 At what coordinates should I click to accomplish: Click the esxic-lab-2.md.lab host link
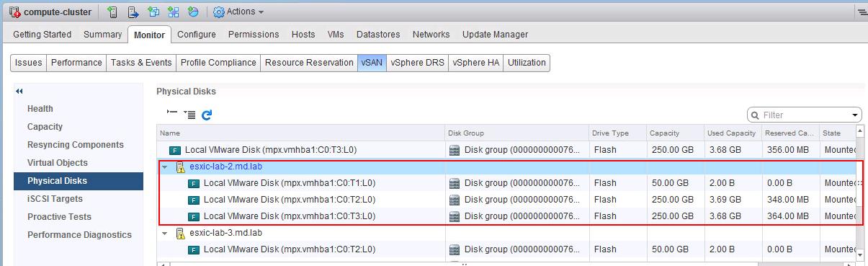pos(226,167)
